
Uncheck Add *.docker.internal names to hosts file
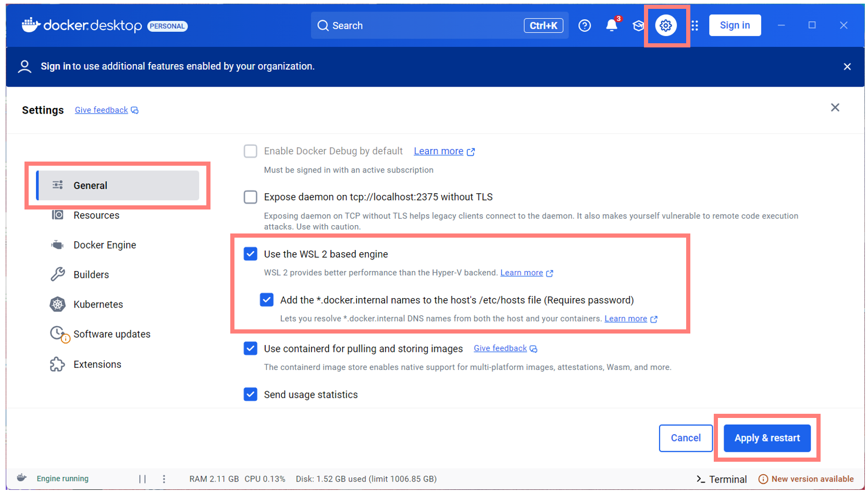click(x=267, y=300)
